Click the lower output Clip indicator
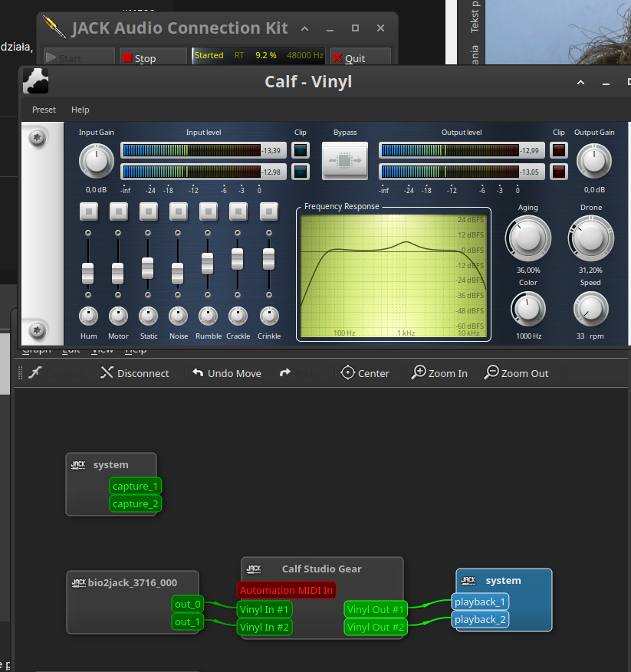Image resolution: width=631 pixels, height=672 pixels. coord(558,172)
